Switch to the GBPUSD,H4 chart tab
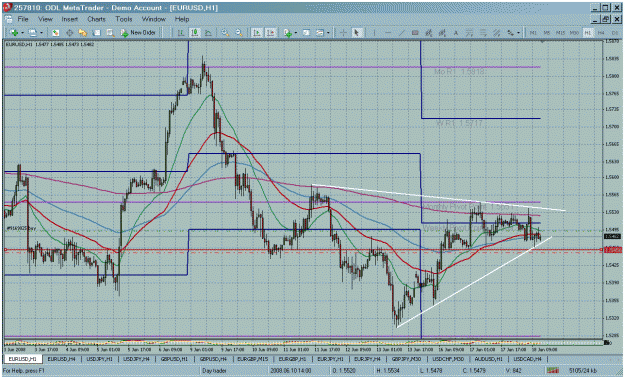This screenshot has height=377, width=625. pyautogui.click(x=213, y=359)
